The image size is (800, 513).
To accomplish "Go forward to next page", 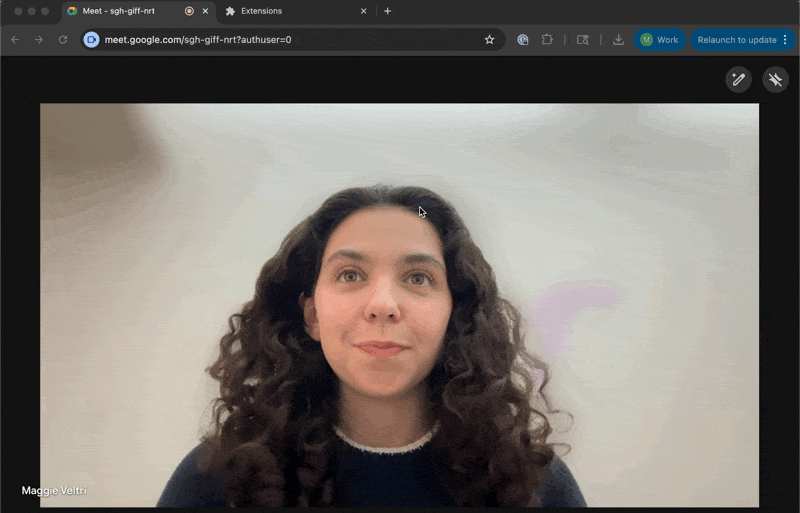I will pyautogui.click(x=39, y=40).
